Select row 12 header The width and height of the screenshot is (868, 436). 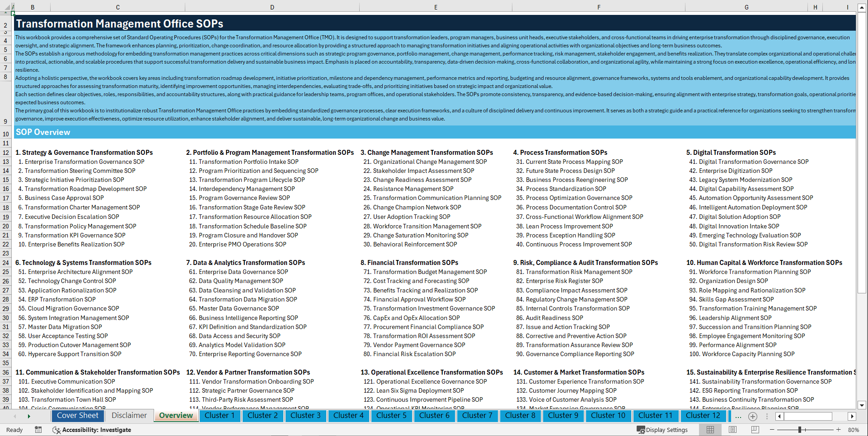(x=5, y=153)
